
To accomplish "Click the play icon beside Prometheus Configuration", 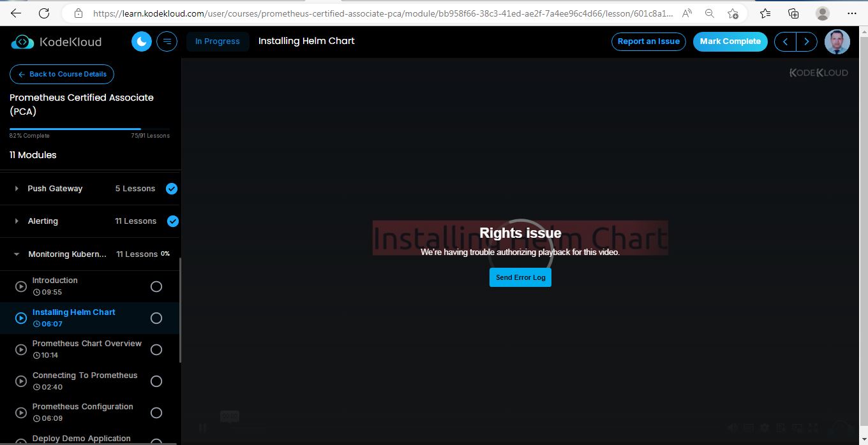I will pos(20,412).
